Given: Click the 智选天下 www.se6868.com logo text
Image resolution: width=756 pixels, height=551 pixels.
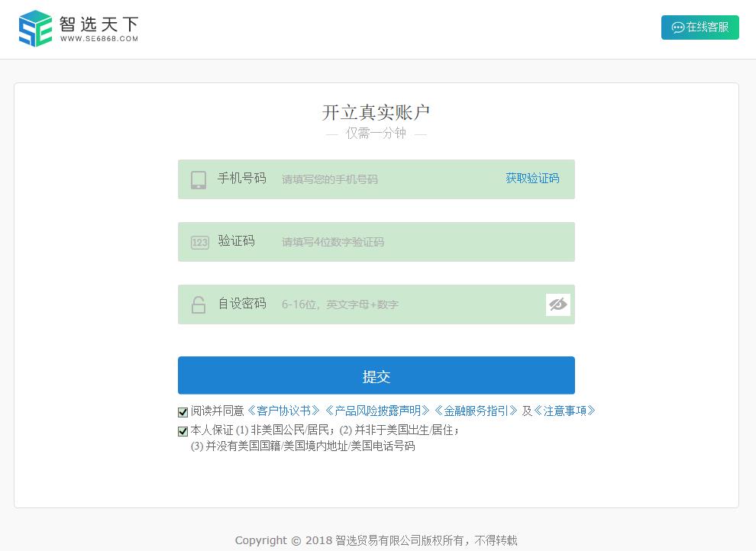Looking at the screenshot, I should coord(99,28).
